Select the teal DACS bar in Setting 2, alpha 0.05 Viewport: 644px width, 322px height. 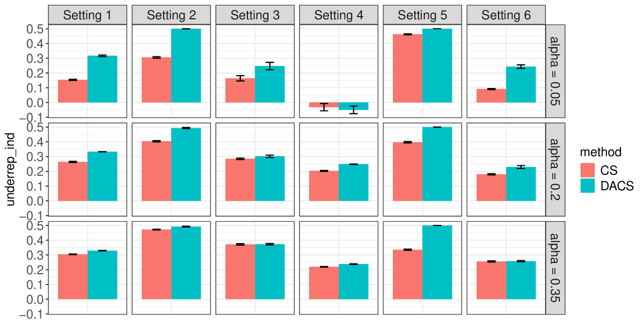pos(186,65)
